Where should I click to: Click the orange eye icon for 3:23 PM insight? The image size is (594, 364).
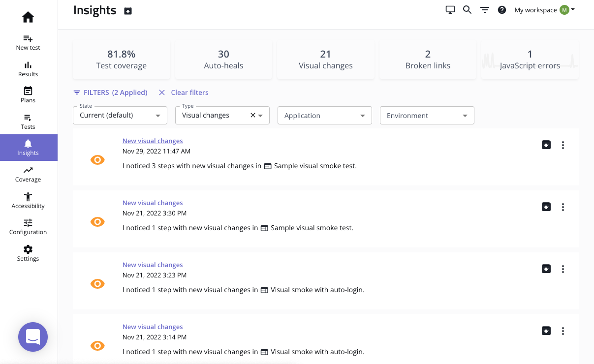(x=97, y=284)
